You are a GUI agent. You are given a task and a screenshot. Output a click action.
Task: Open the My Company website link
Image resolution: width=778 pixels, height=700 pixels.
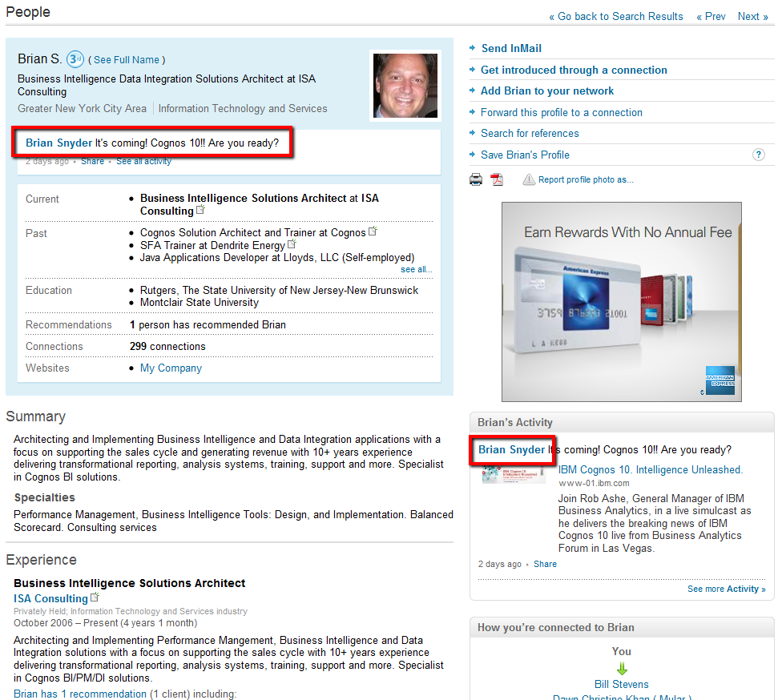coord(171,368)
